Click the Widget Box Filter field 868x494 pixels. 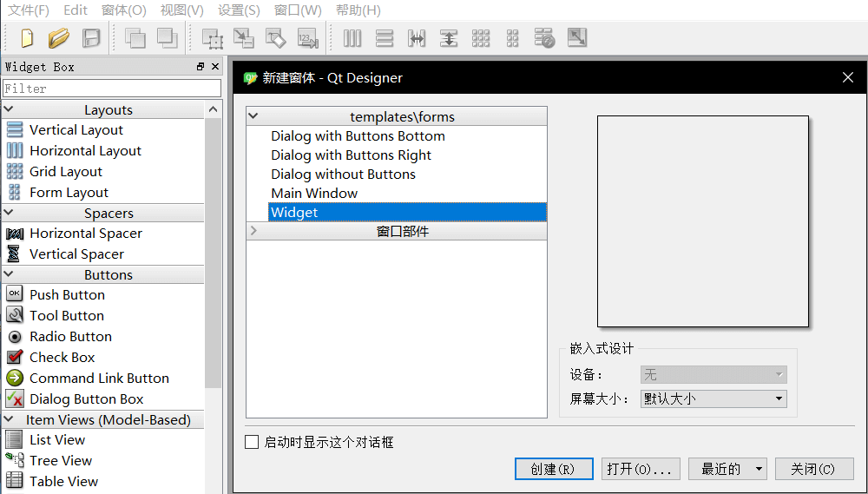click(x=112, y=89)
